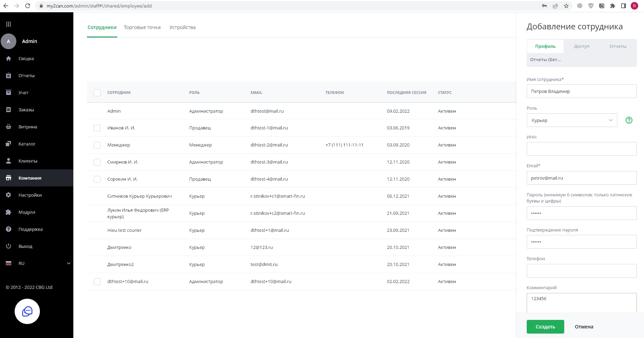This screenshot has width=644, height=338.
Task: Open Витрина basket icon
Action: (9, 127)
